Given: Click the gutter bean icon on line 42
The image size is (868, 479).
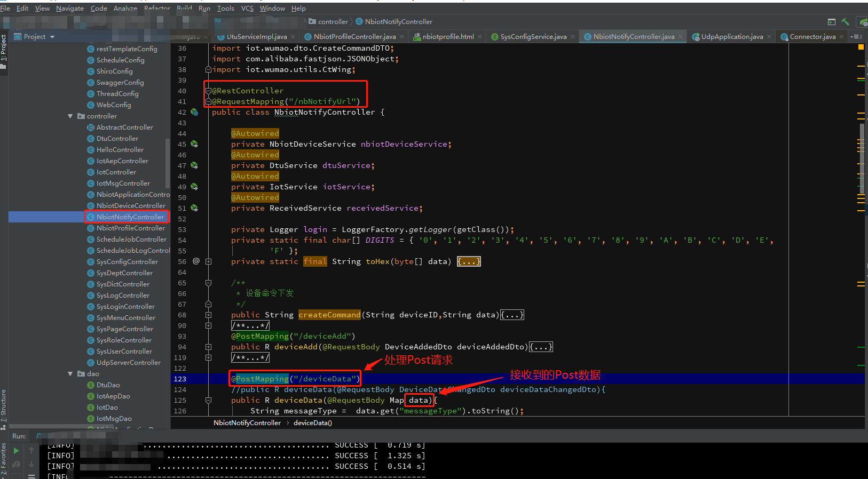Looking at the screenshot, I should (x=194, y=112).
